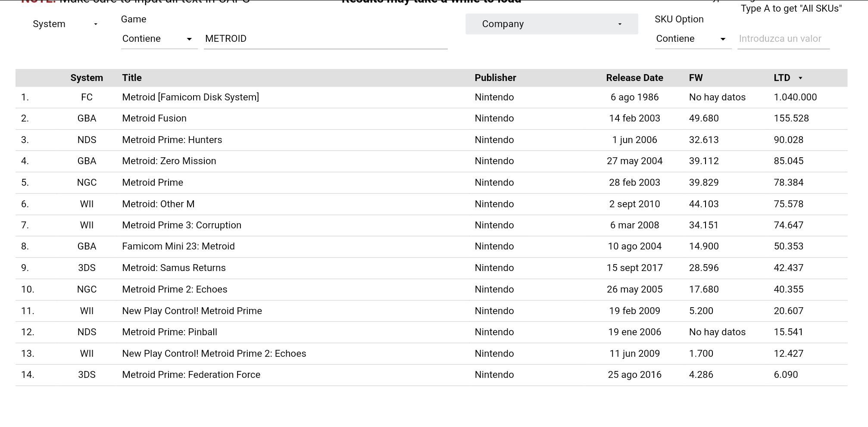This screenshot has height=427, width=868.
Task: Select the FW value 14.900
Action: tap(704, 246)
